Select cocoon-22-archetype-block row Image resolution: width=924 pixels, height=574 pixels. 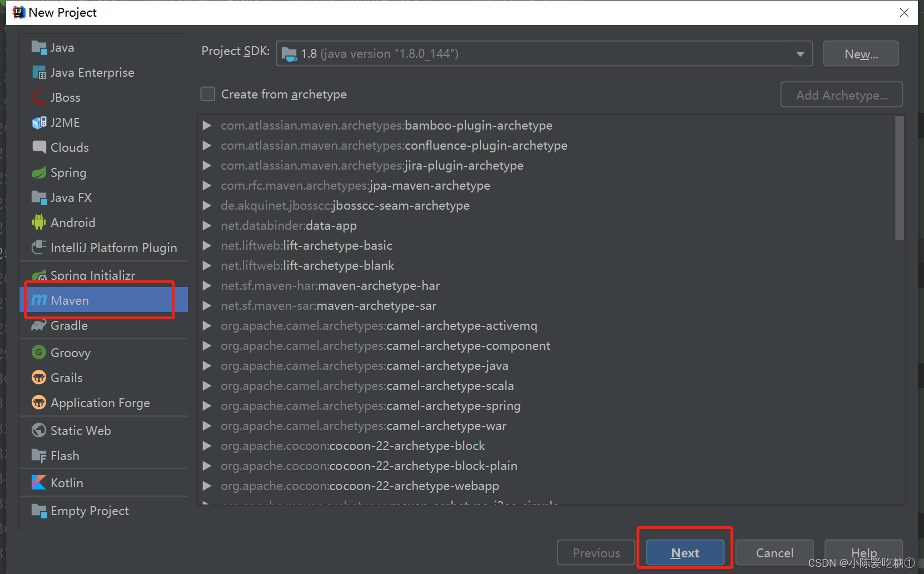(x=550, y=446)
